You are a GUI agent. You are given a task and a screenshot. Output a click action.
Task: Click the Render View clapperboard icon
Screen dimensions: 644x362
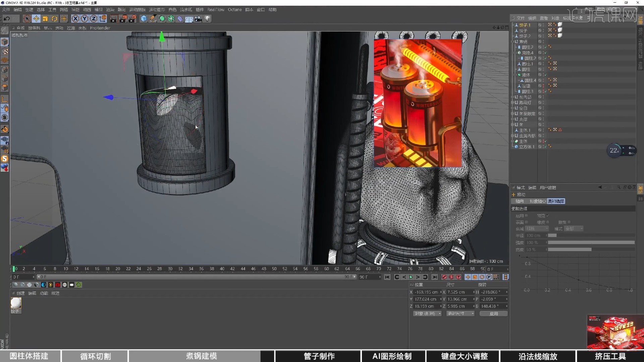pyautogui.click(x=114, y=19)
